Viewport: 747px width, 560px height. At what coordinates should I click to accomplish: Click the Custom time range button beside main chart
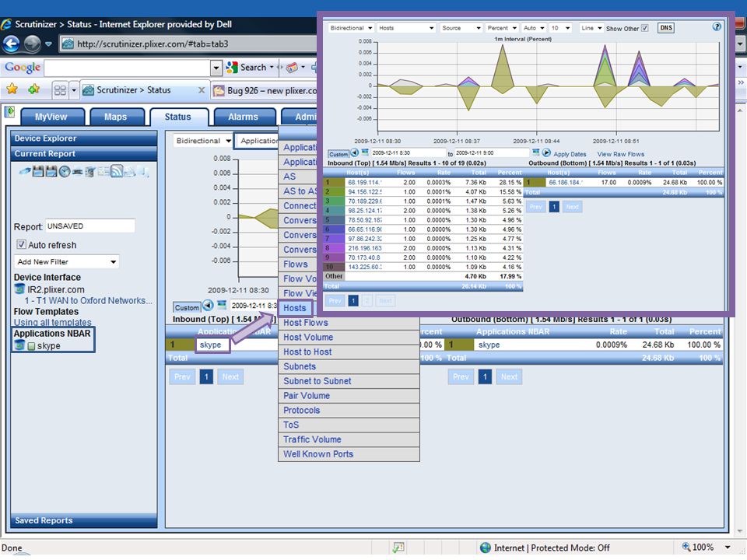click(x=187, y=307)
